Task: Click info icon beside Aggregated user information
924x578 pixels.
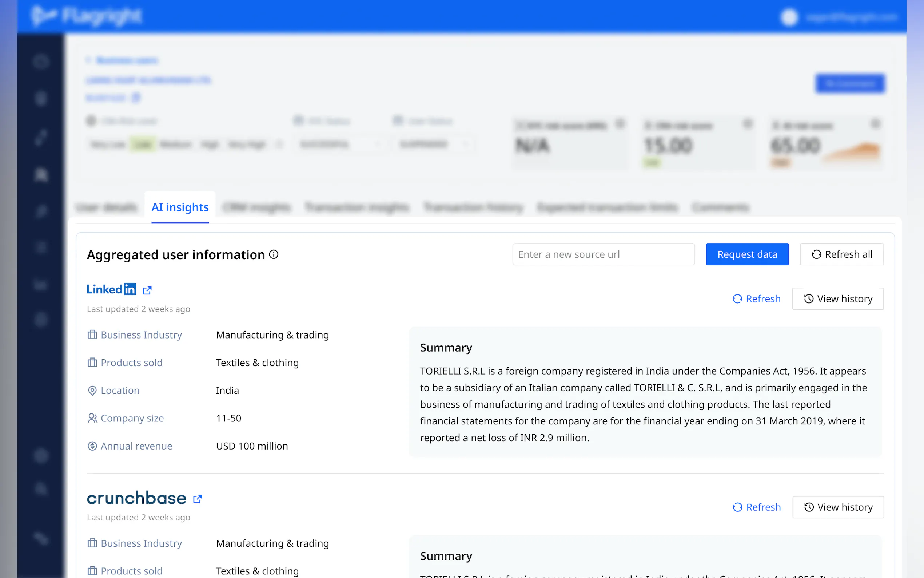Action: (274, 254)
